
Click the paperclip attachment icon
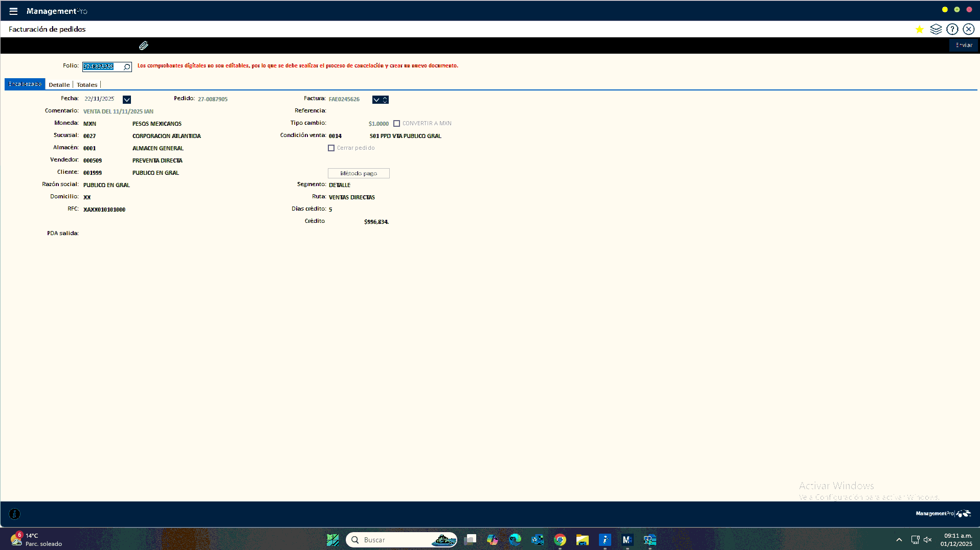pos(144,46)
